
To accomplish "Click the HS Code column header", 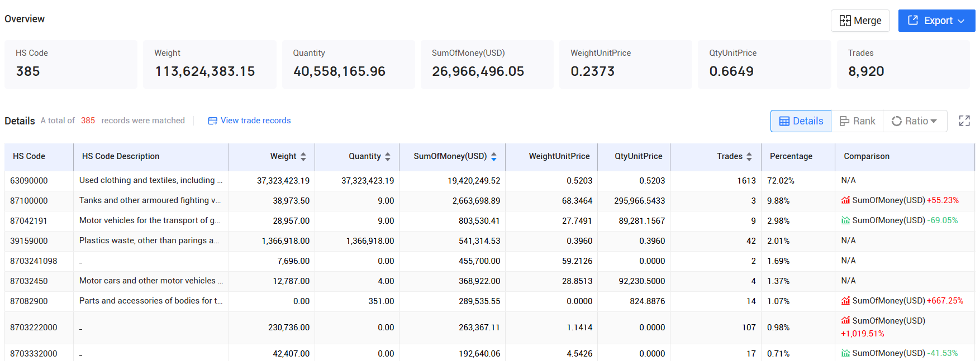I will [39, 157].
